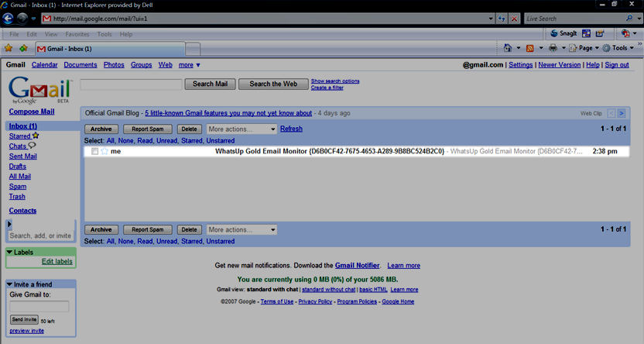This screenshot has width=644, height=344.
Task: Click the Web Clip next arrow
Action: (622, 113)
